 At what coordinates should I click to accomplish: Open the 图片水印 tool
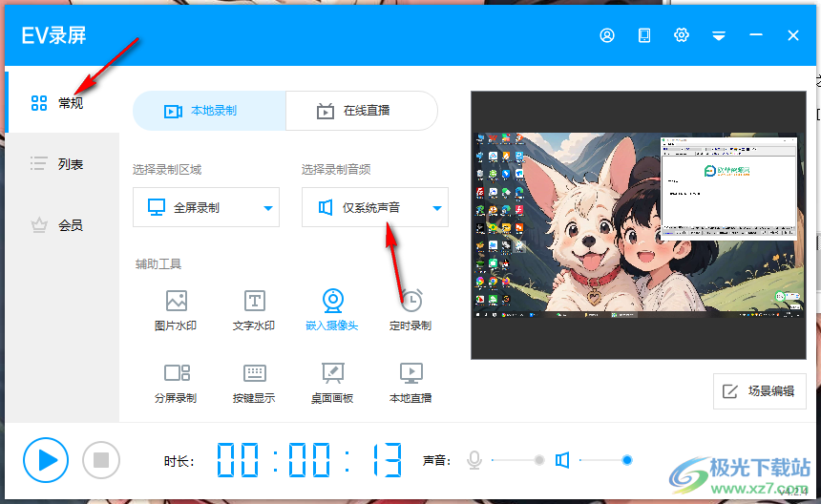tap(176, 310)
